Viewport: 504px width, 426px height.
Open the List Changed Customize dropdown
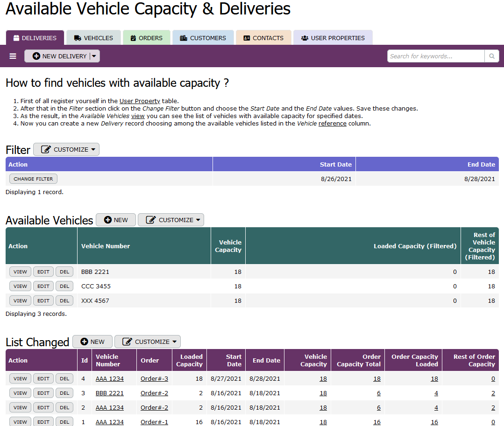pyautogui.click(x=147, y=342)
